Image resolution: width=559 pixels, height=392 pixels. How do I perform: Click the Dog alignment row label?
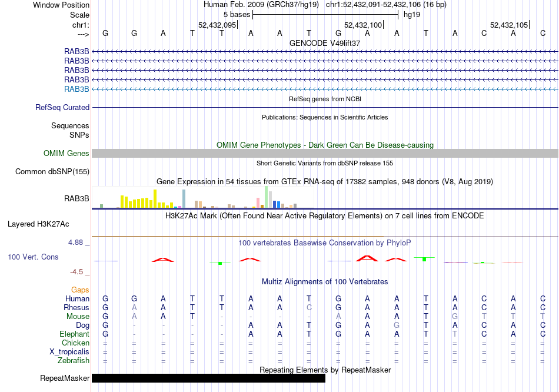point(83,325)
